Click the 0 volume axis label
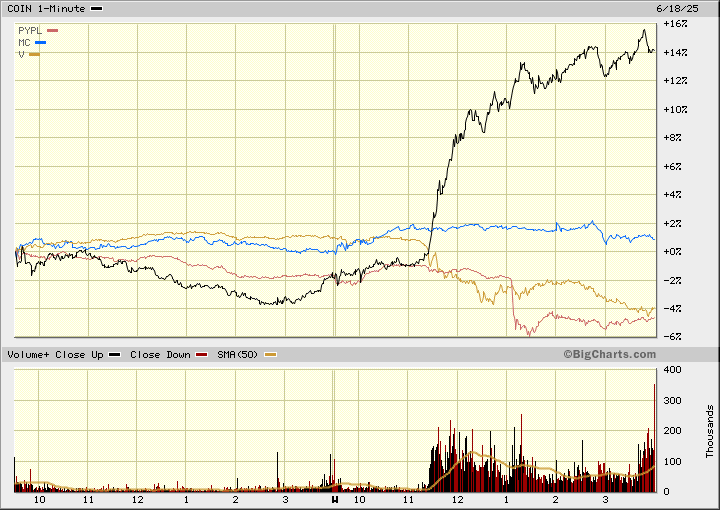 667,492
